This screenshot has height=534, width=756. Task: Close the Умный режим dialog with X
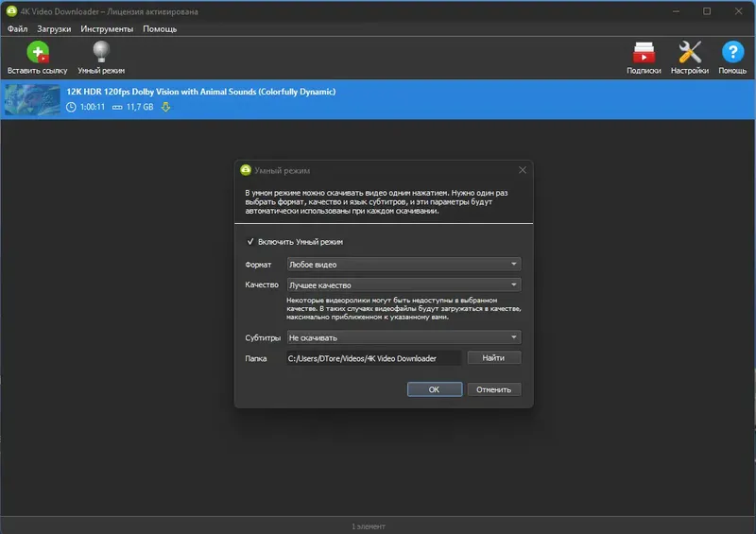coord(523,170)
